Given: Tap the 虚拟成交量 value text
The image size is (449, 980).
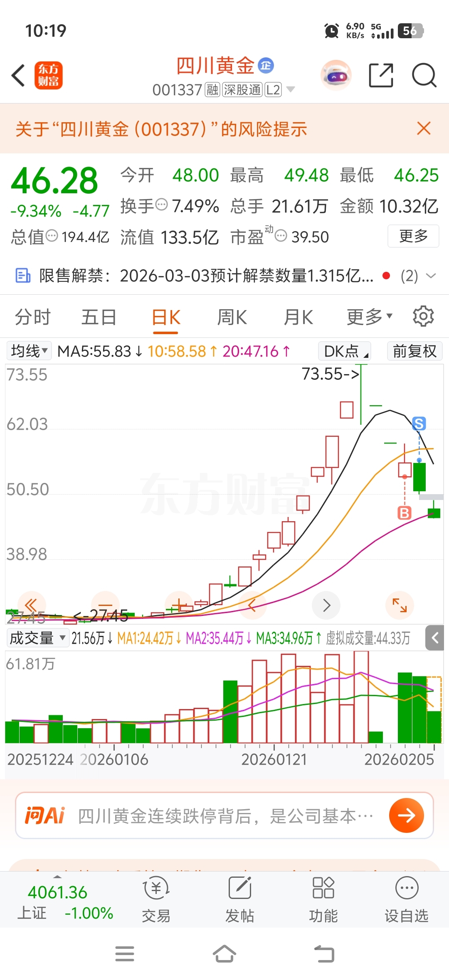Looking at the screenshot, I should (x=368, y=638).
